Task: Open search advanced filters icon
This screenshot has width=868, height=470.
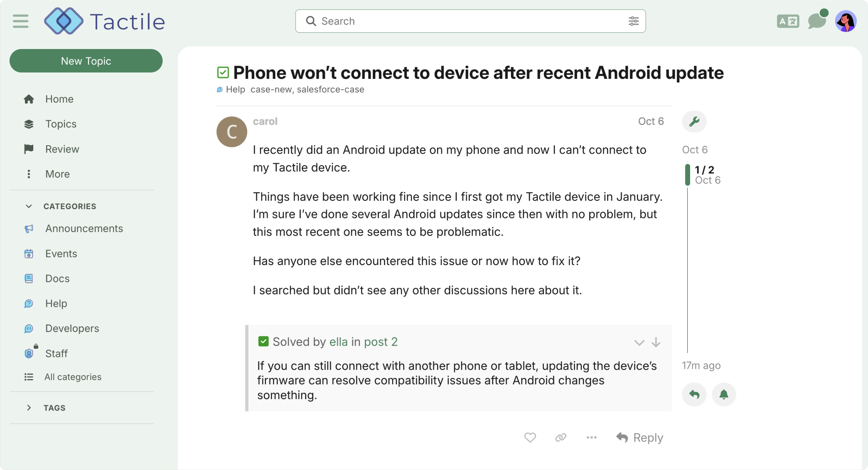Action: (x=633, y=21)
